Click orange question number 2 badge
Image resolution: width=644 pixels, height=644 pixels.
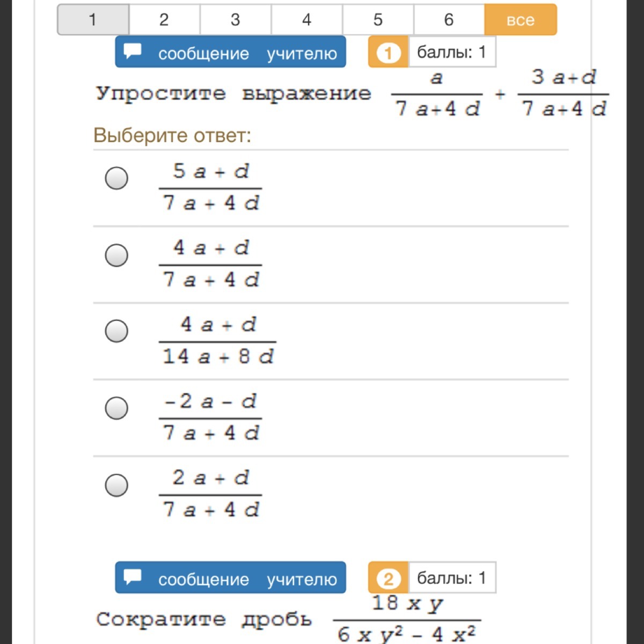(388, 579)
